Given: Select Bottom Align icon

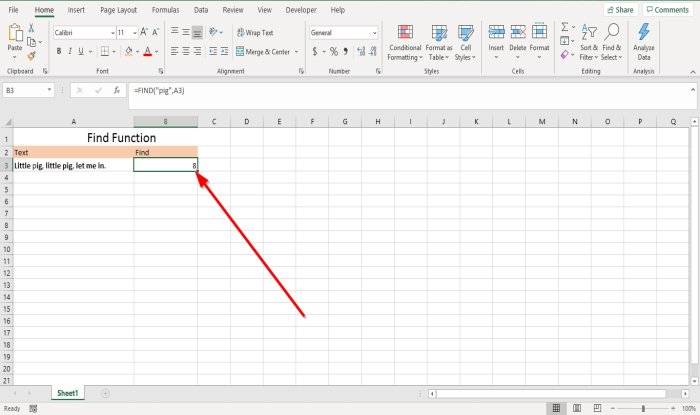Looking at the screenshot, I should tap(197, 32).
